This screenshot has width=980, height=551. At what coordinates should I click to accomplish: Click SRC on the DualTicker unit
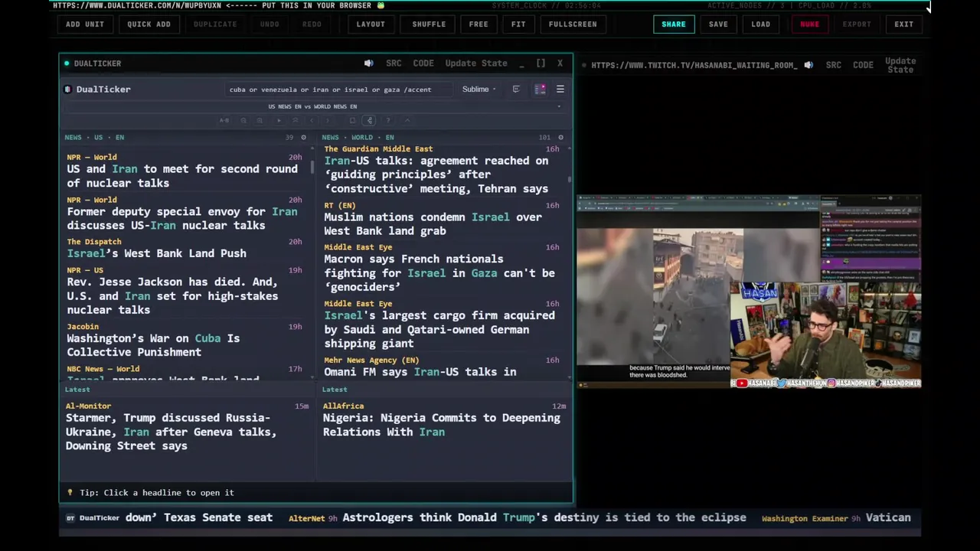click(394, 64)
